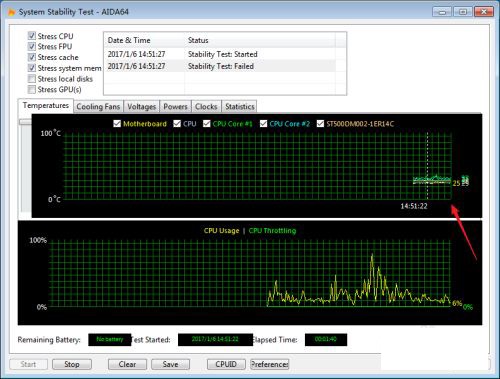Open Preferences dialog
500x379 pixels.
click(x=269, y=364)
